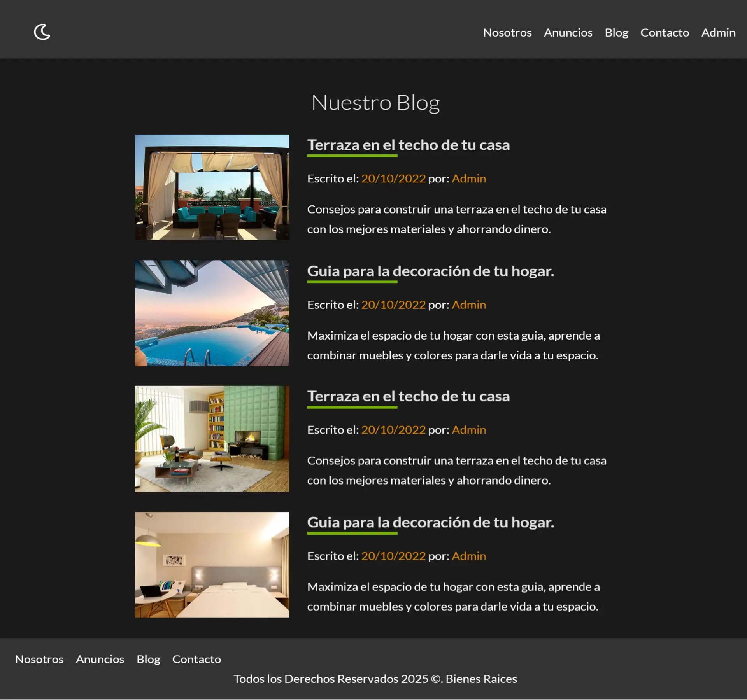Open second 'Terraza en el techo' post title
747x700 pixels.
point(408,396)
